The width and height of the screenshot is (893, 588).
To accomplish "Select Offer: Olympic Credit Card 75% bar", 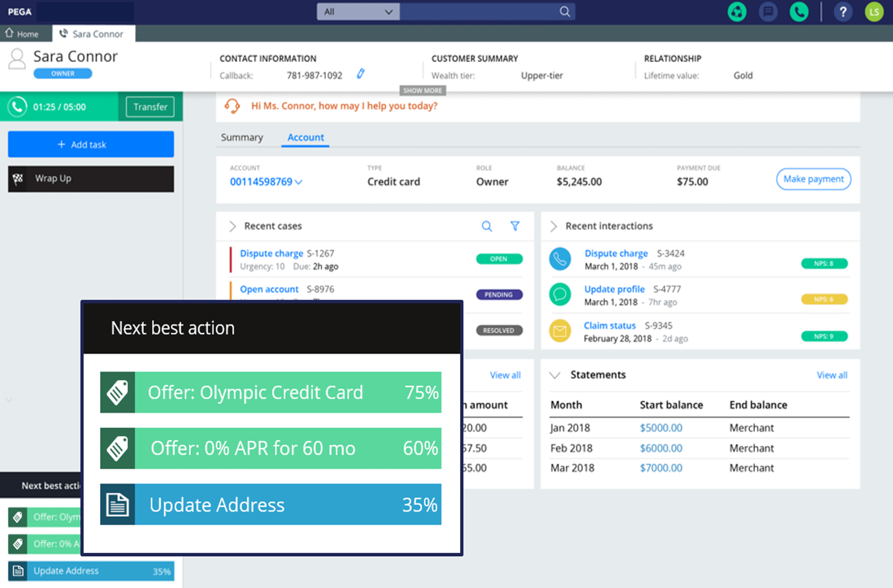I will click(270, 392).
